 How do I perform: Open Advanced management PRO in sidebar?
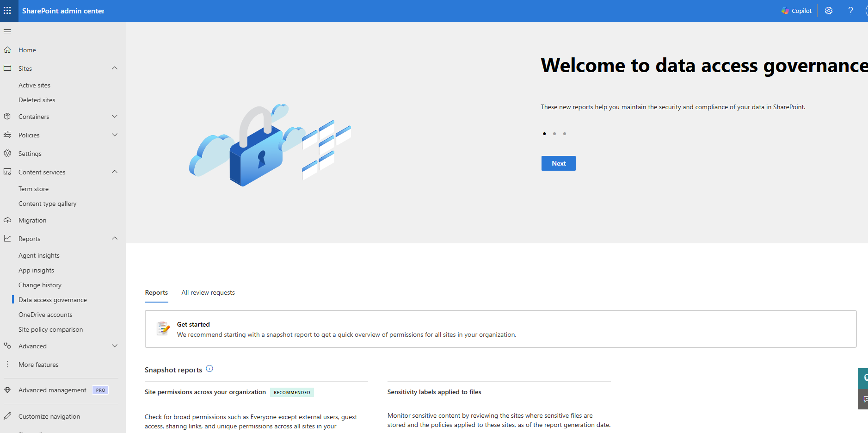click(52, 390)
